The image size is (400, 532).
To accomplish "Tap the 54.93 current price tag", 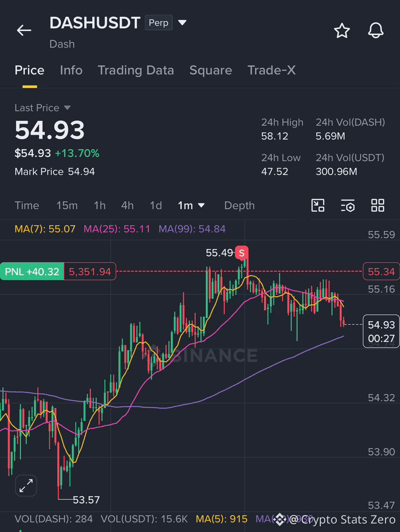I will coord(381,331).
